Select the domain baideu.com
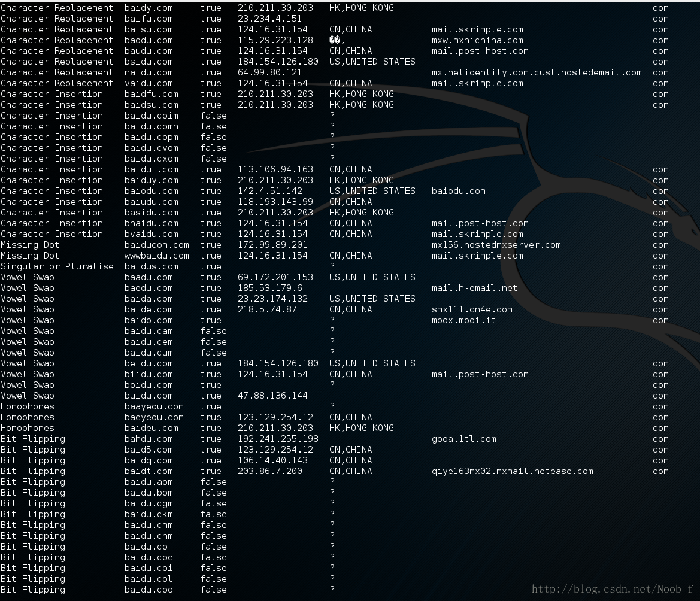Viewport: 700px width, 601px height. (151, 428)
